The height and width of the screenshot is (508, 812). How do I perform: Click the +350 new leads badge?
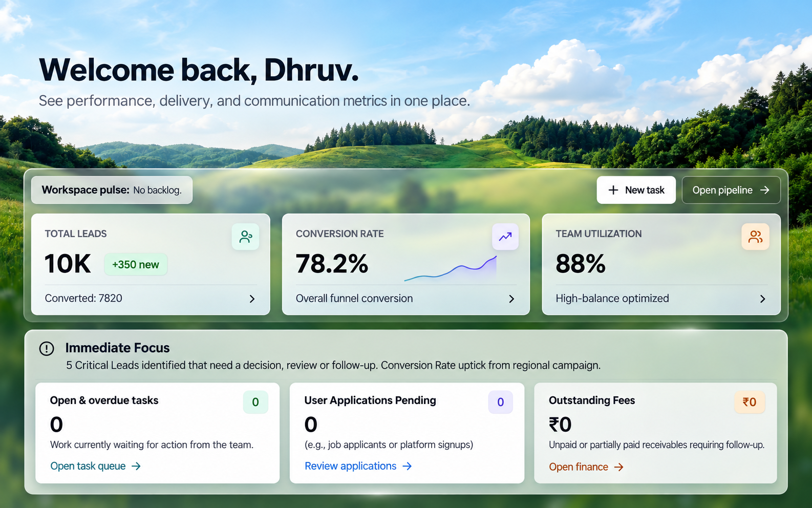(136, 265)
